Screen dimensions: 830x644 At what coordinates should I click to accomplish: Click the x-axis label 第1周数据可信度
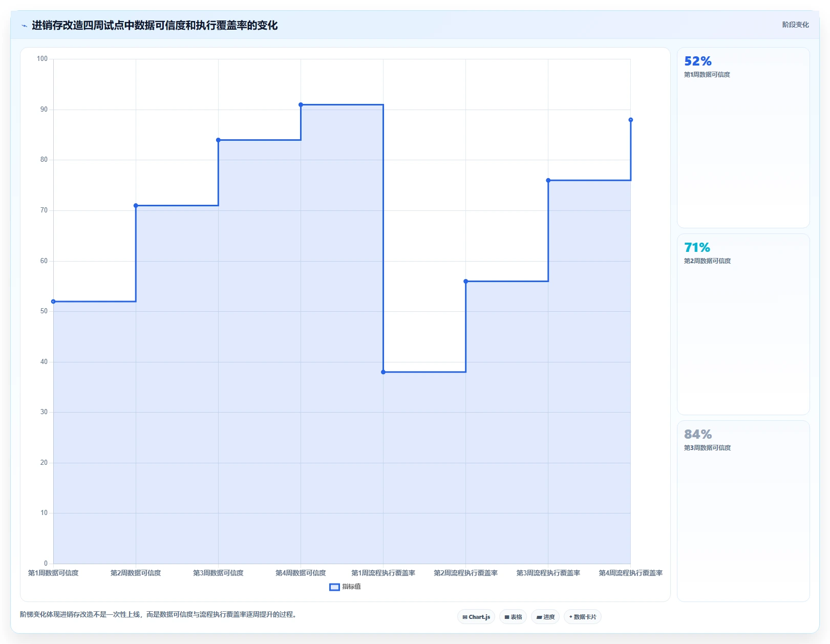[x=53, y=573]
